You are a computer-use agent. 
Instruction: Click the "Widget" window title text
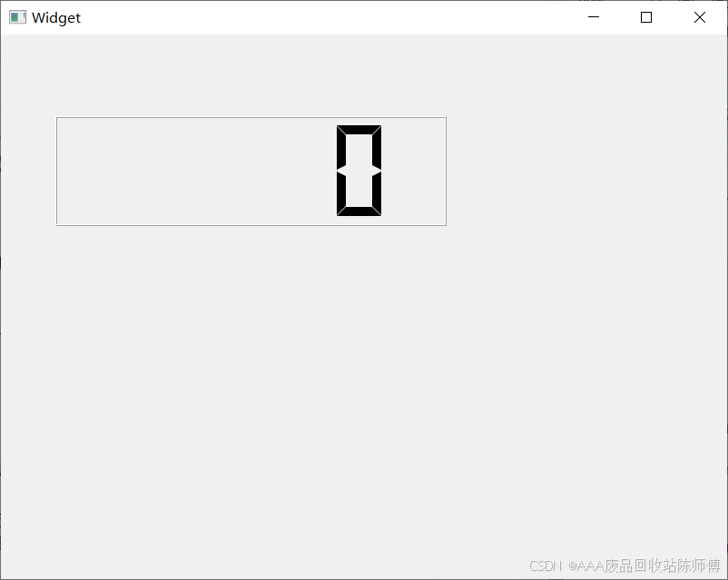(56, 17)
